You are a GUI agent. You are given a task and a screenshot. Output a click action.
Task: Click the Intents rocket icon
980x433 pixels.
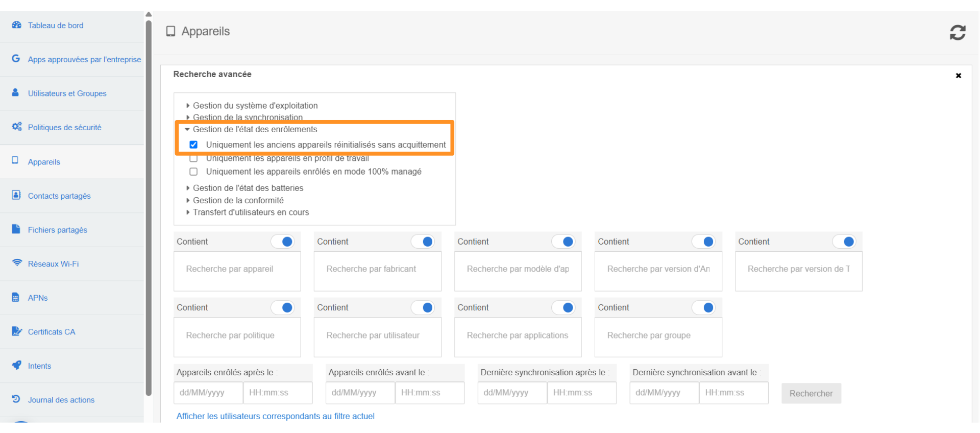pyautogui.click(x=16, y=365)
